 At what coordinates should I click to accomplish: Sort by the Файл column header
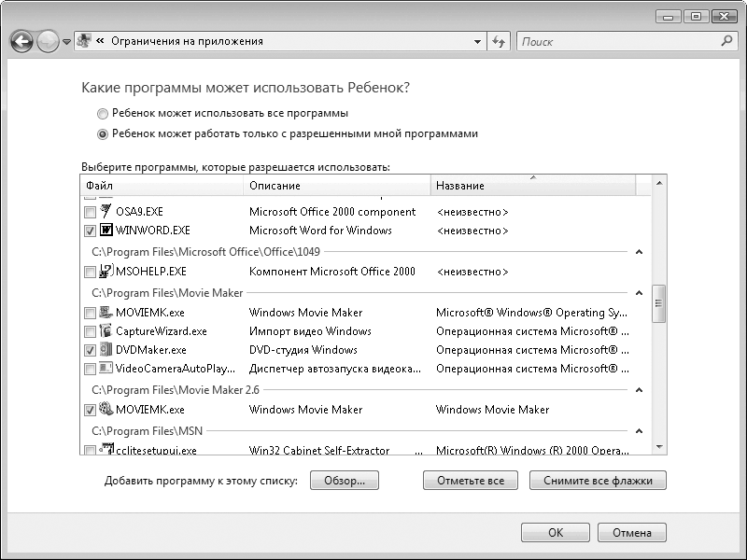[162, 185]
